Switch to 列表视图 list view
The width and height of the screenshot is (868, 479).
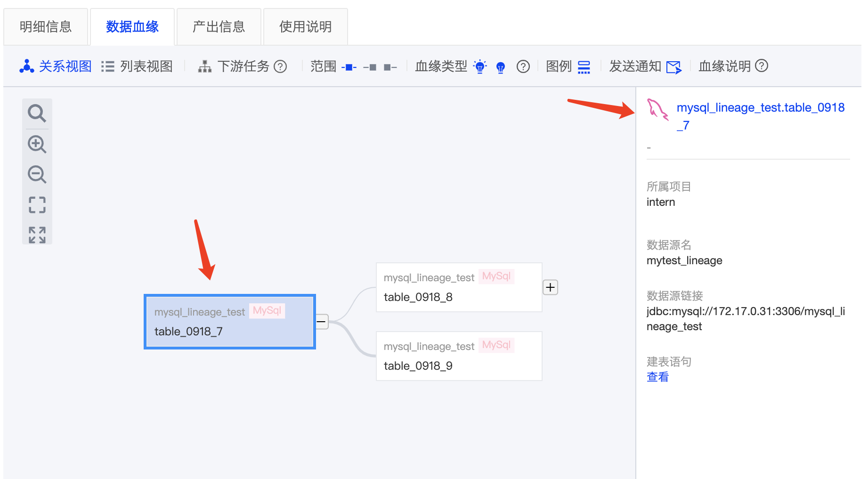click(x=137, y=66)
